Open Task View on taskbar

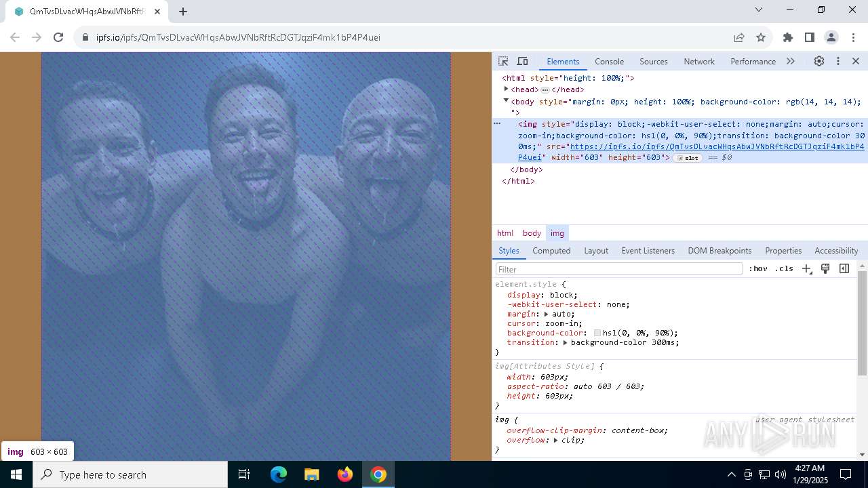[x=244, y=474]
